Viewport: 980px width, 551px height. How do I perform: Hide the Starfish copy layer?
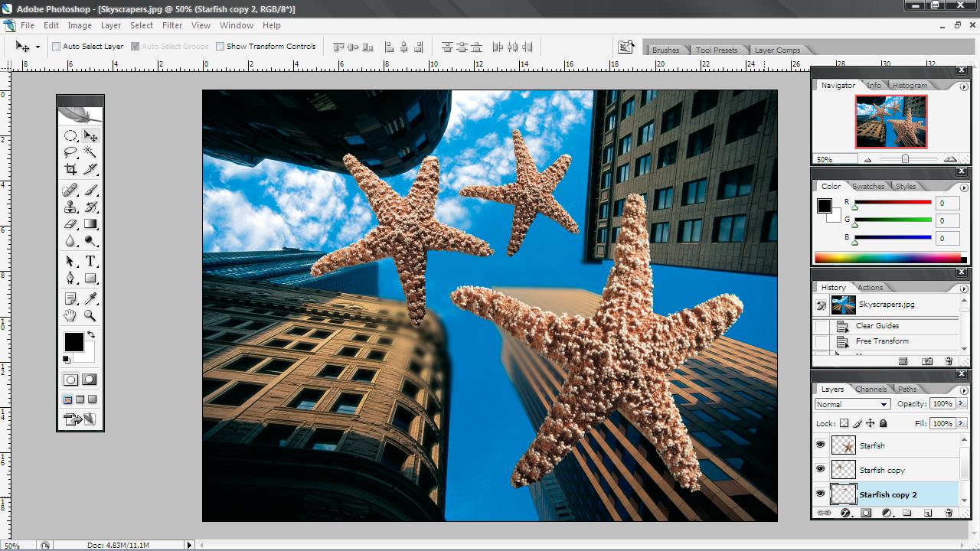tap(821, 469)
